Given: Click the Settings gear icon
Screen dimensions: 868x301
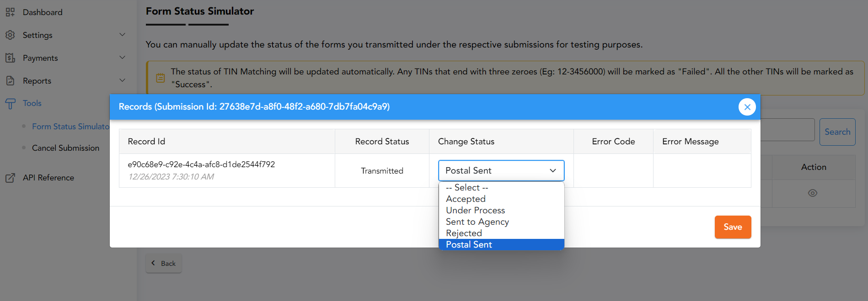Looking at the screenshot, I should (10, 35).
